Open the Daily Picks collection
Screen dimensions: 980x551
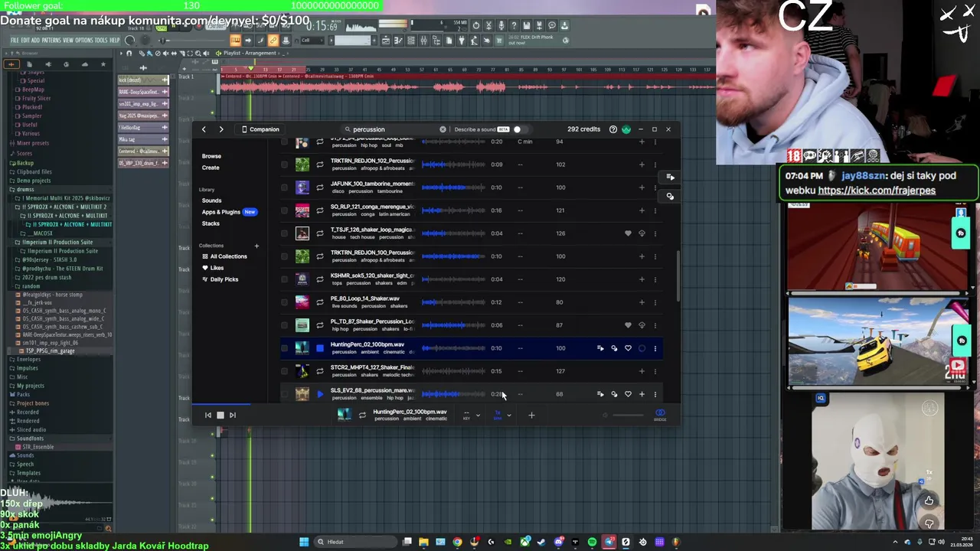tap(220, 279)
